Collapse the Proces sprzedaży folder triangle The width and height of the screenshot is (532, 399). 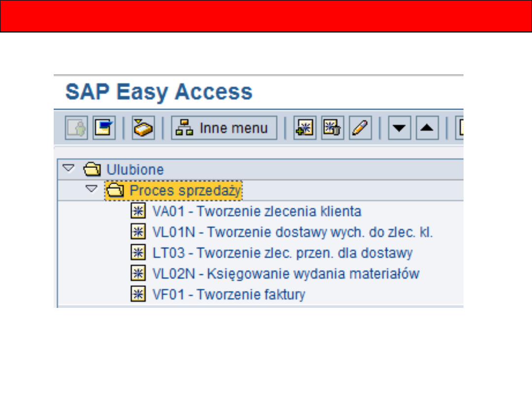[x=91, y=189]
